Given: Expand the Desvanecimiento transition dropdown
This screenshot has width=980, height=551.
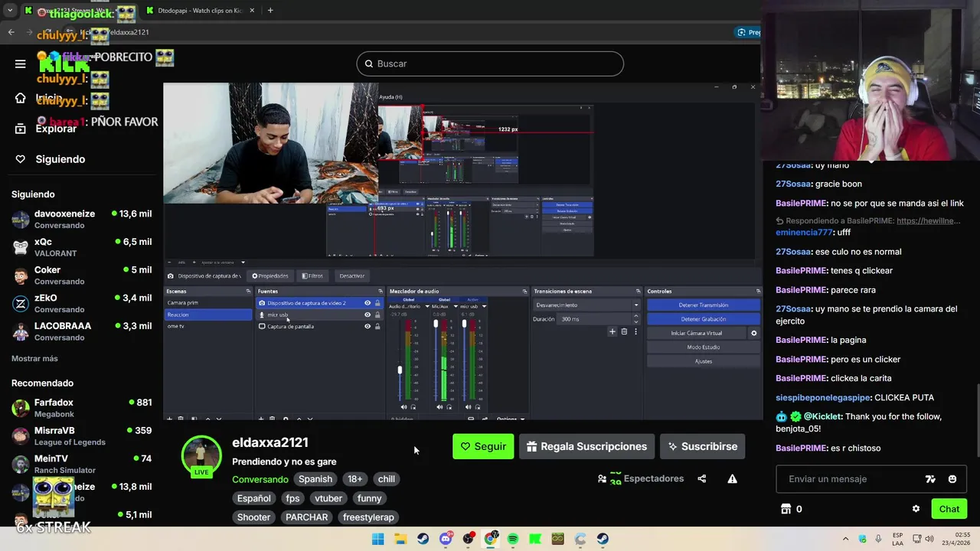Looking at the screenshot, I should point(635,305).
